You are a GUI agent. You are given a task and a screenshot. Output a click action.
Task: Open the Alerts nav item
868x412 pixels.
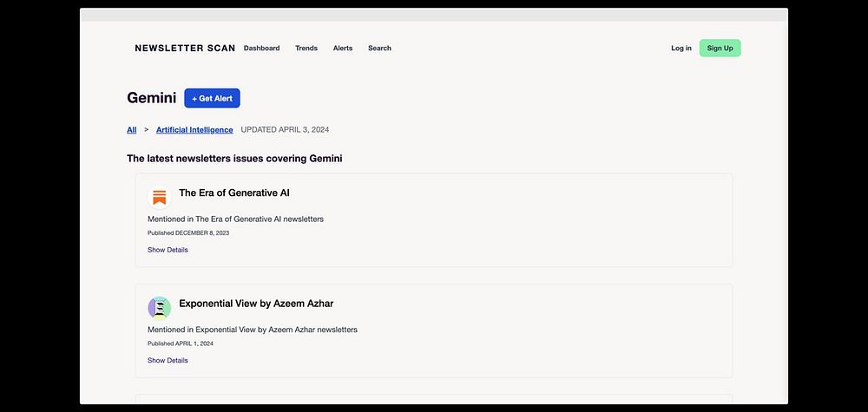[343, 48]
